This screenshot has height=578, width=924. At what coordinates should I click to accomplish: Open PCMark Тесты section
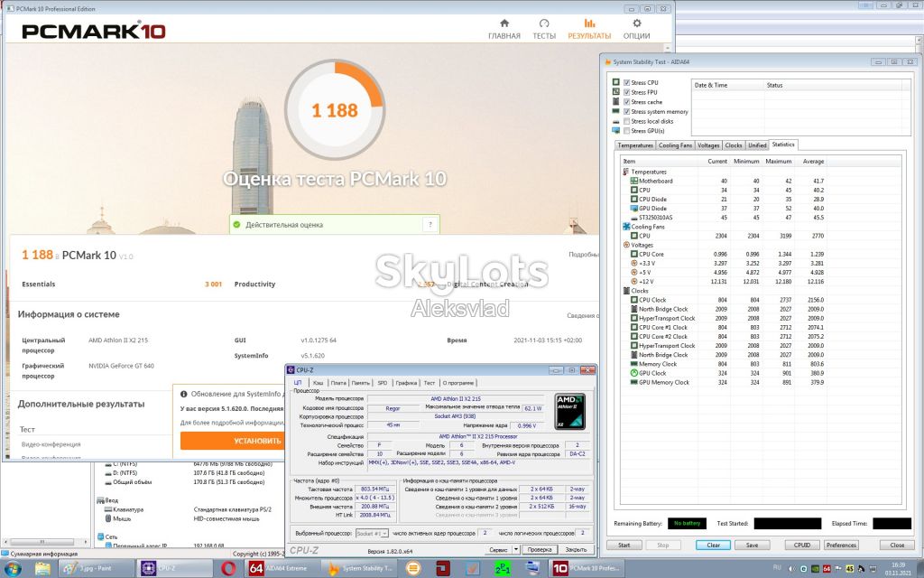click(x=544, y=30)
